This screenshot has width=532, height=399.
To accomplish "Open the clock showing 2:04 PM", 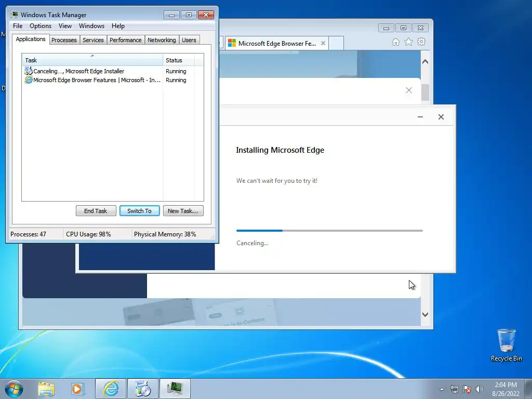I will coord(506,389).
